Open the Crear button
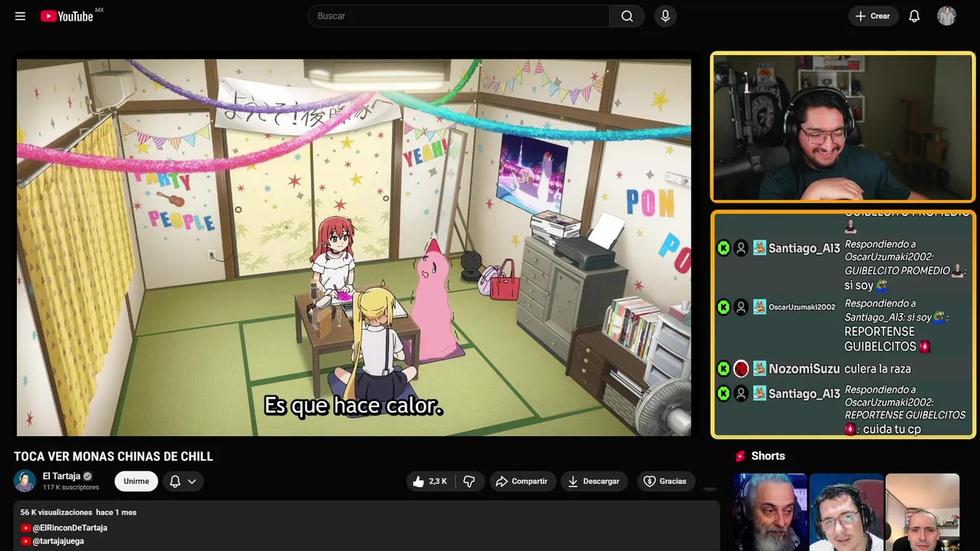Viewport: 980px width, 551px height. click(873, 16)
